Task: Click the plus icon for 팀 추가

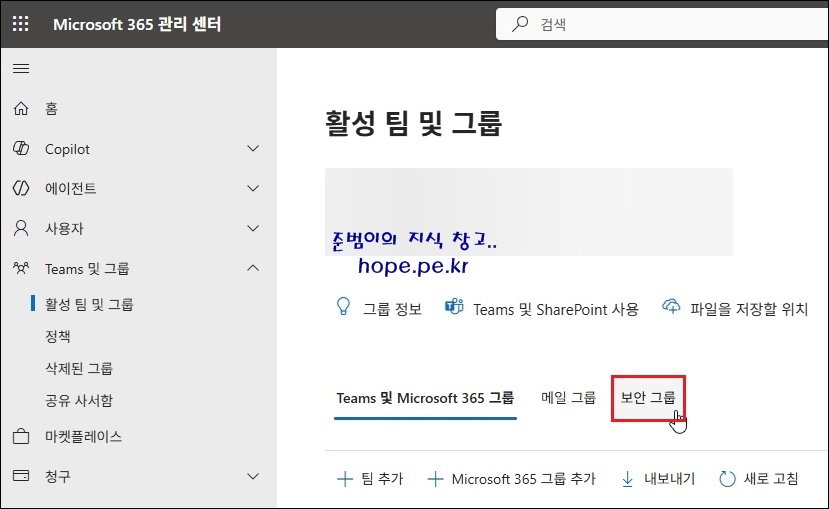Action: [345, 479]
